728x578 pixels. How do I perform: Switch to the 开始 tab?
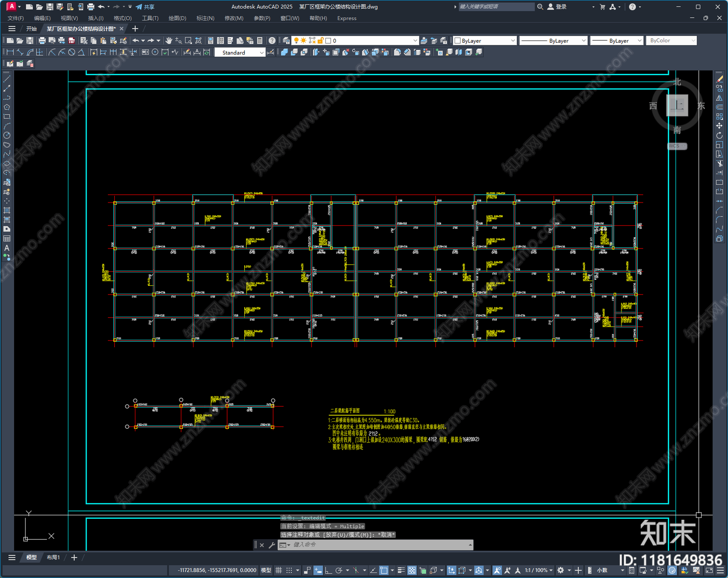[31, 29]
